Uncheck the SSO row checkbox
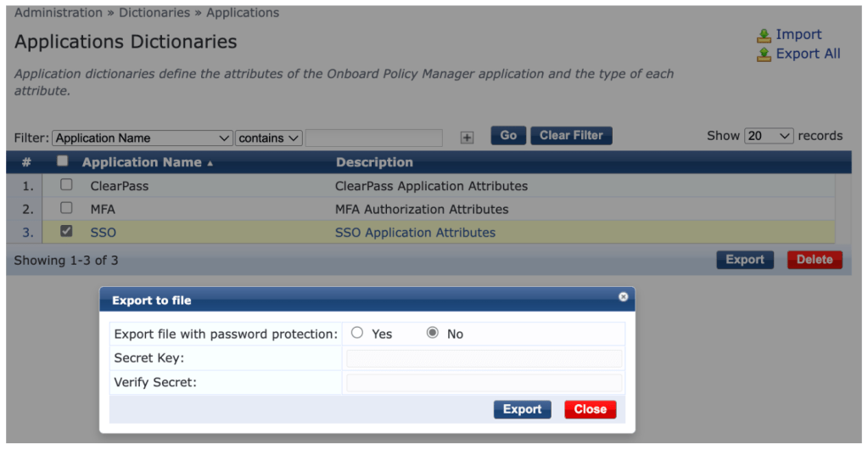The width and height of the screenshot is (868, 450). 66,231
